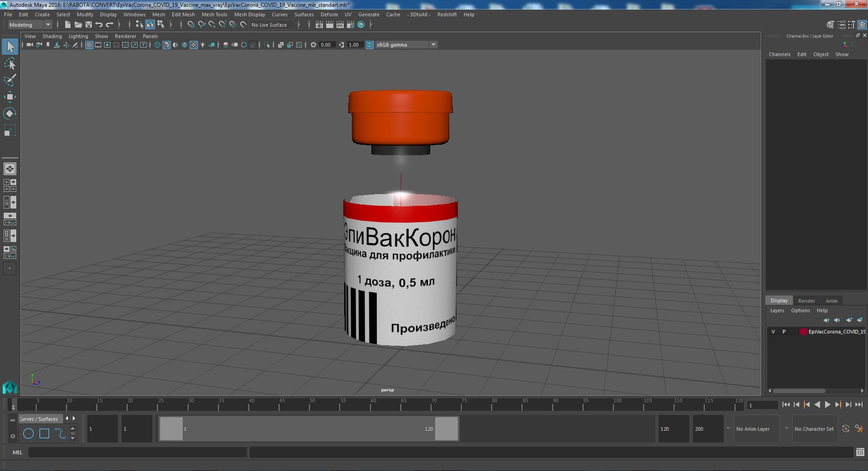Image resolution: width=868 pixels, height=471 pixels.
Task: Choose the Move tool
Action: click(x=10, y=97)
